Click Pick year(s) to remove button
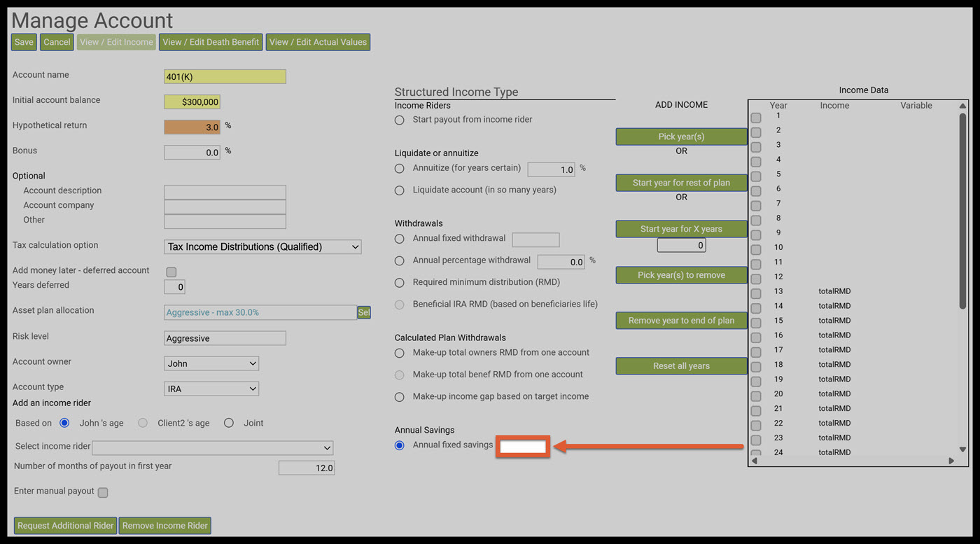 [681, 275]
